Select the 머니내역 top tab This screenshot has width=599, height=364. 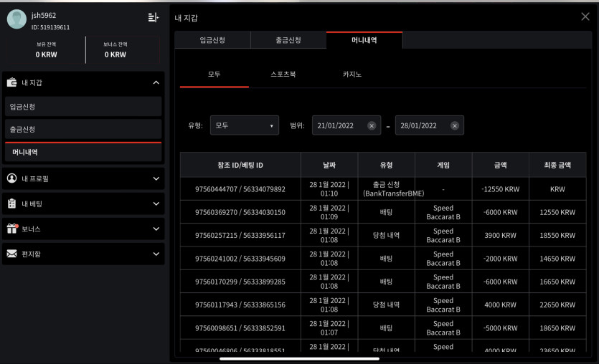coord(364,40)
